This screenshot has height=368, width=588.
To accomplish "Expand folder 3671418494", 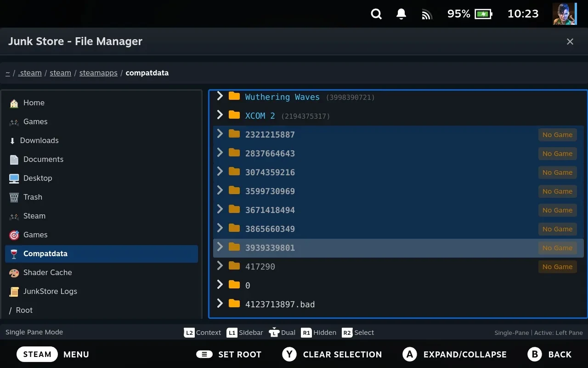I will [220, 209].
